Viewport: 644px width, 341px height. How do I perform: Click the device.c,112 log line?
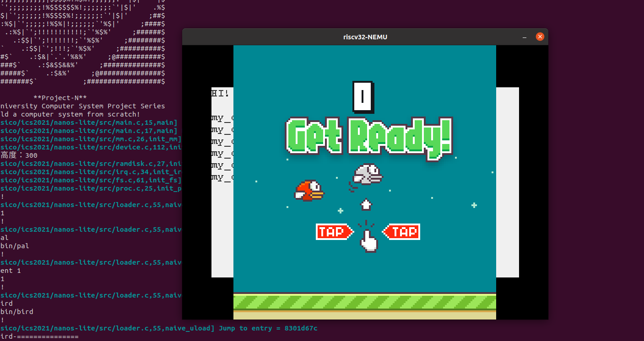pyautogui.click(x=91, y=147)
